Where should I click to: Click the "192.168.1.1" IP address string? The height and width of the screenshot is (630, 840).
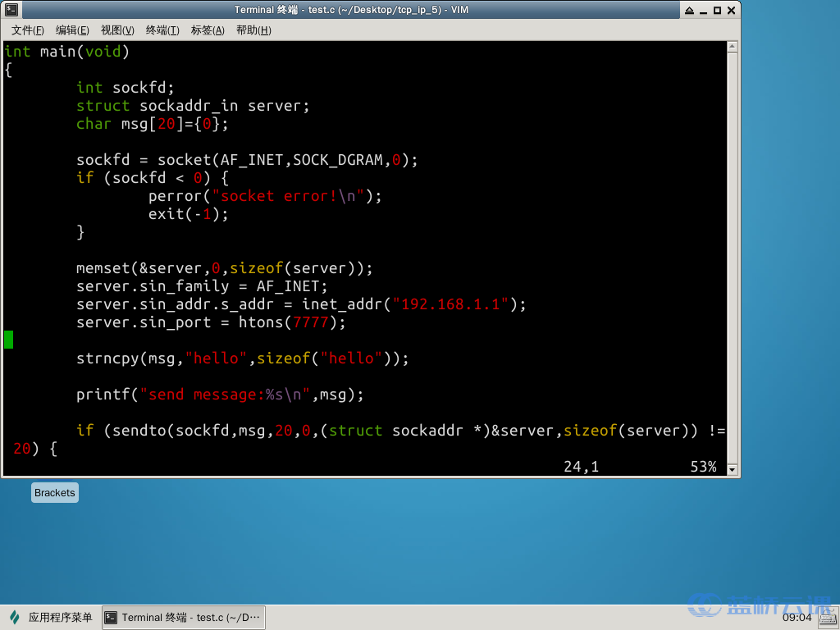tap(450, 304)
